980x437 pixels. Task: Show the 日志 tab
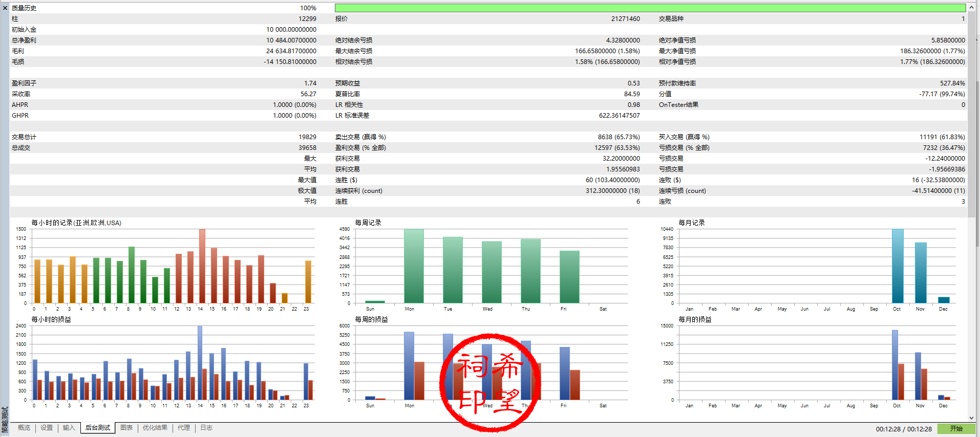[206, 428]
